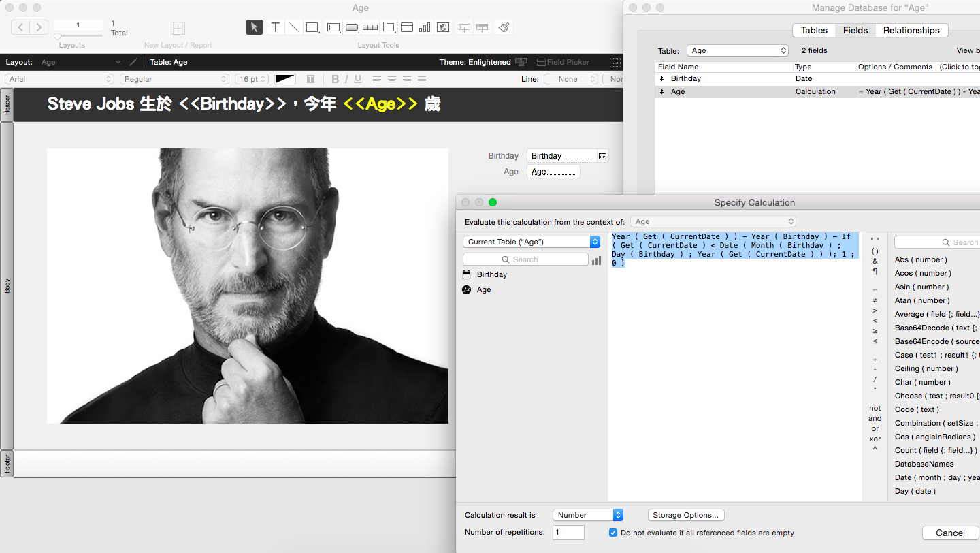The image size is (980, 553).
Task: Click the Part tool icon
Action: click(482, 27)
